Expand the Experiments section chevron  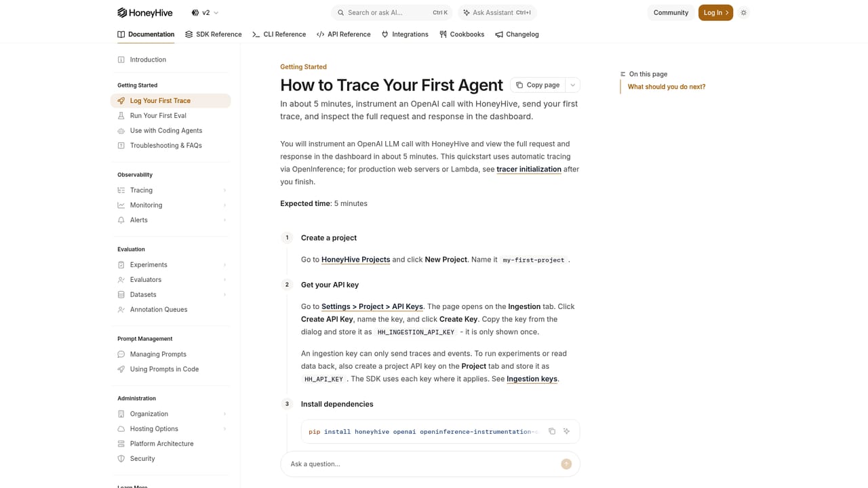pyautogui.click(x=224, y=265)
